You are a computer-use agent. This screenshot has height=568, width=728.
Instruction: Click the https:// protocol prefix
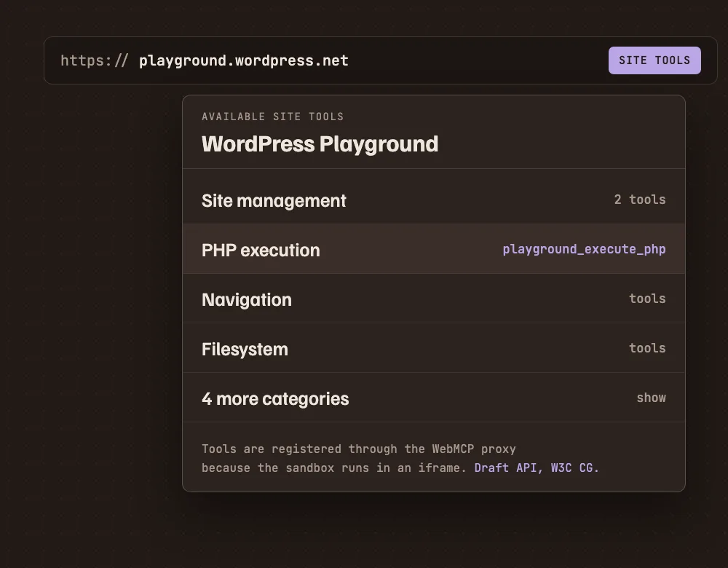pos(94,61)
